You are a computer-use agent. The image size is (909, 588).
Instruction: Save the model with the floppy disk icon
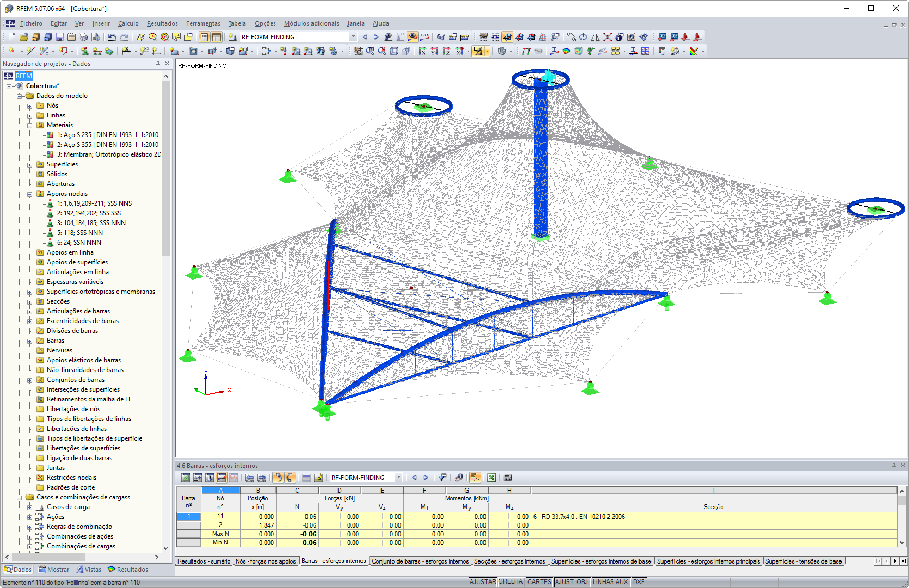click(59, 37)
